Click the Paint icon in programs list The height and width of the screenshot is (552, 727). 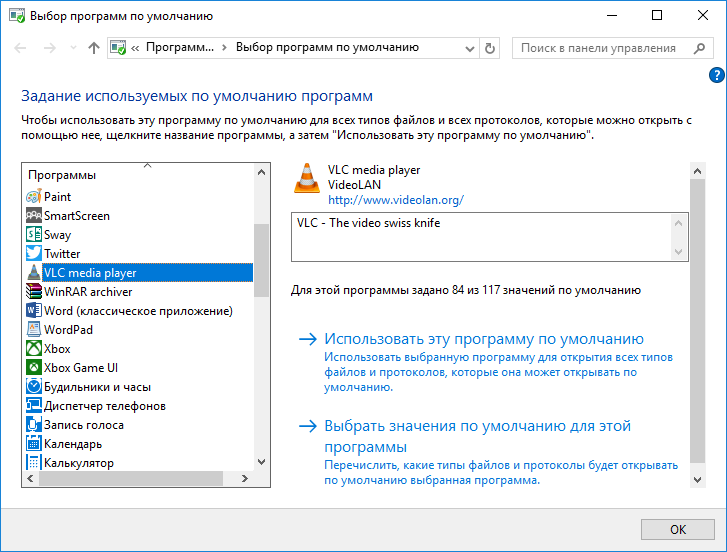coord(34,197)
